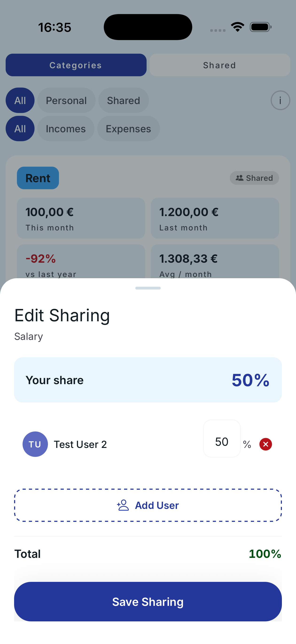Tap the bottom sheet drag handle
This screenshot has width=296, height=644.
148,288
